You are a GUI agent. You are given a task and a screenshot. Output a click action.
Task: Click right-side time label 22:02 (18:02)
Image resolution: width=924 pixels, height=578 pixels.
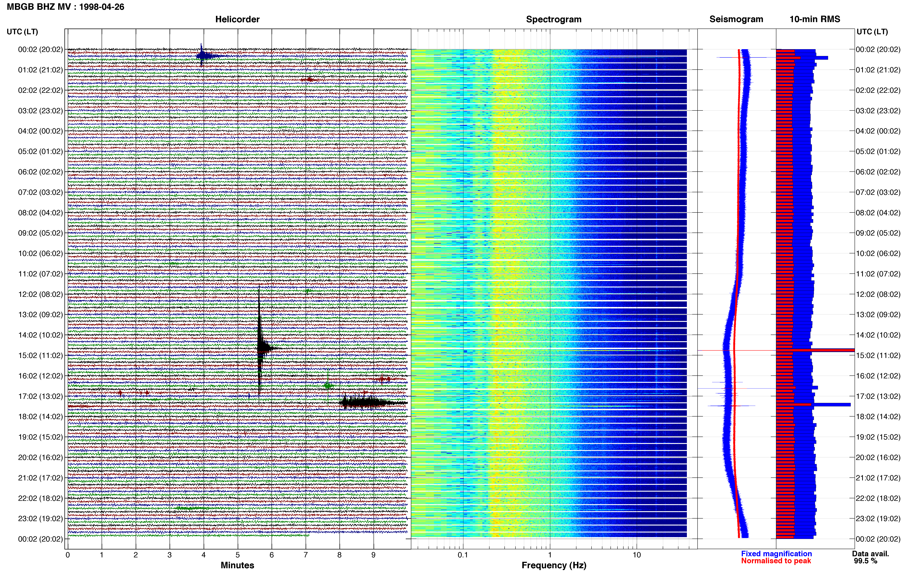pyautogui.click(x=878, y=498)
